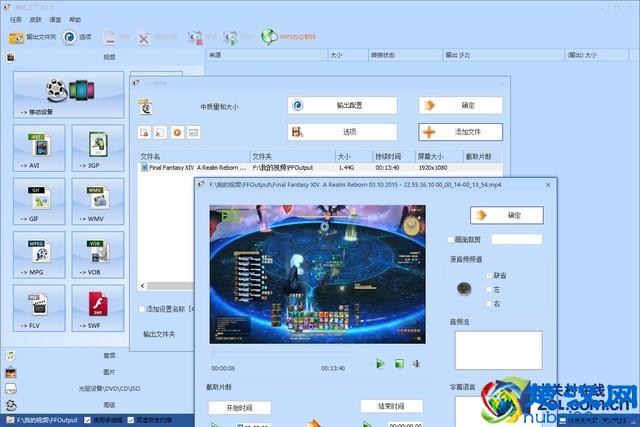This screenshot has height=427, width=640.
Task: Click the 持续时间 column header
Action: point(393,156)
